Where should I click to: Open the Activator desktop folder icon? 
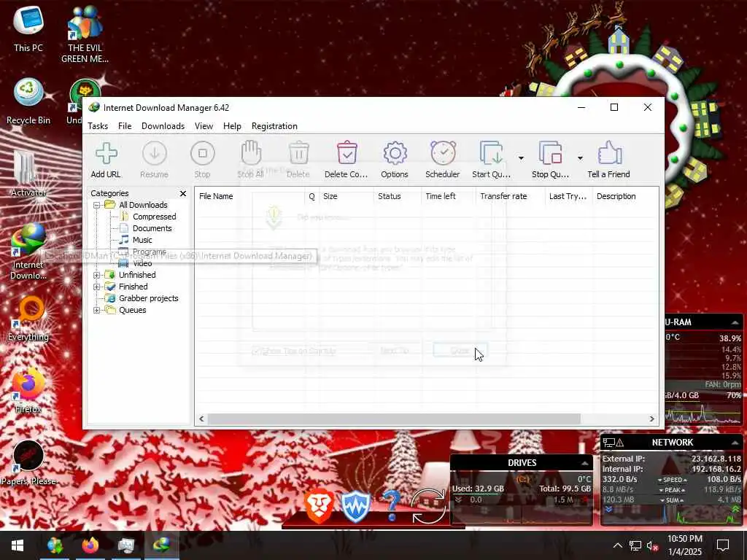click(28, 174)
